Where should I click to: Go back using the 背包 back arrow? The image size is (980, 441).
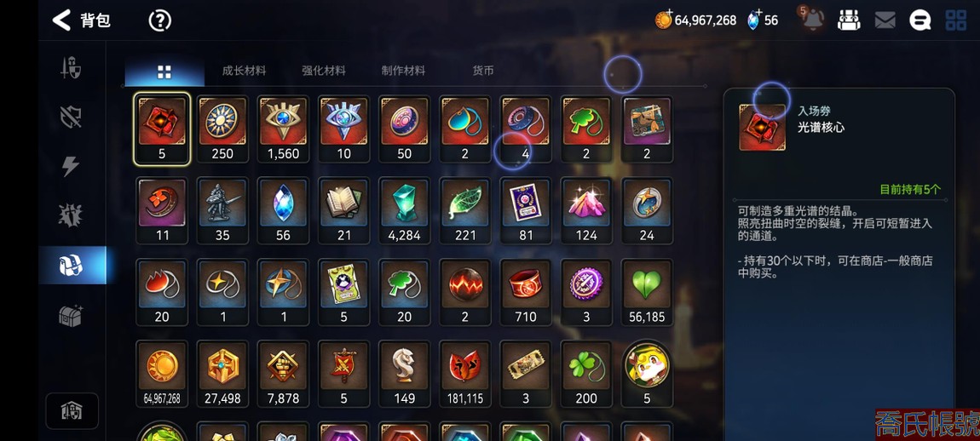61,20
